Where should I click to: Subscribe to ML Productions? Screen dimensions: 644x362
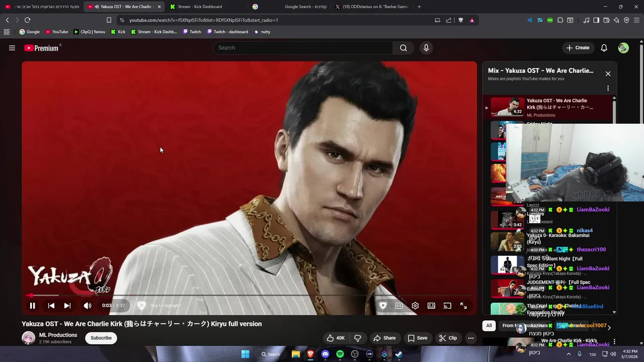[101, 338]
